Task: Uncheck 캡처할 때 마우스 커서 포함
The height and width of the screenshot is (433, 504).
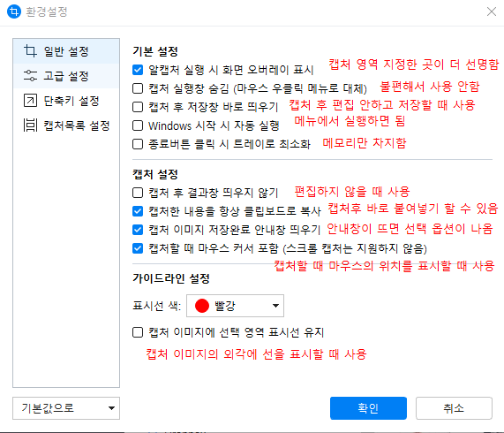Action: [138, 248]
